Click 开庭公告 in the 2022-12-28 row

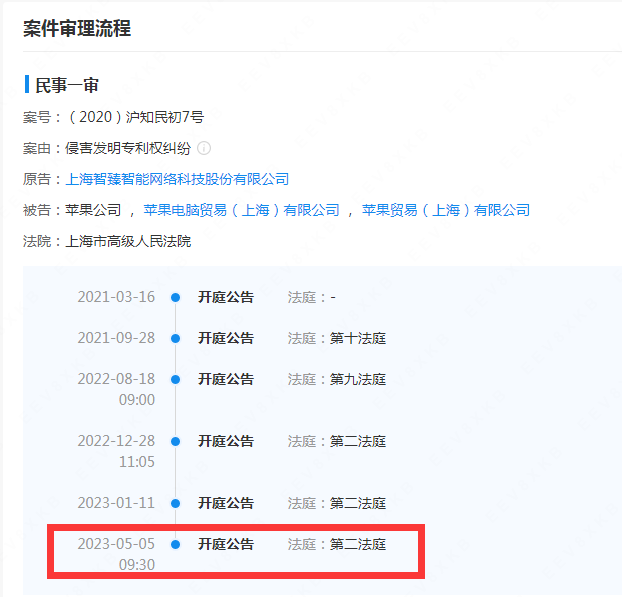click(x=226, y=441)
